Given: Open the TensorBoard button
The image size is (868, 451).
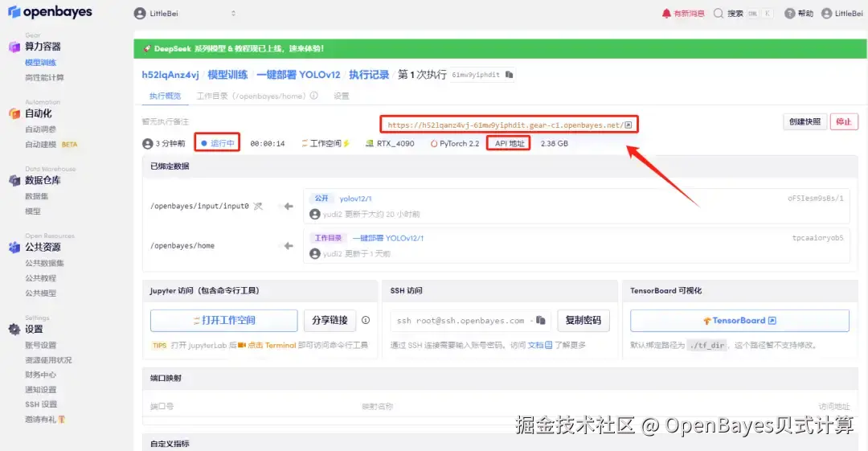Looking at the screenshot, I should pyautogui.click(x=739, y=321).
